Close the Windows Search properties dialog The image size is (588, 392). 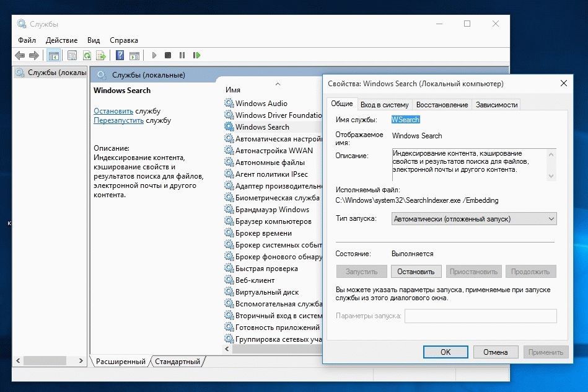pyautogui.click(x=564, y=83)
